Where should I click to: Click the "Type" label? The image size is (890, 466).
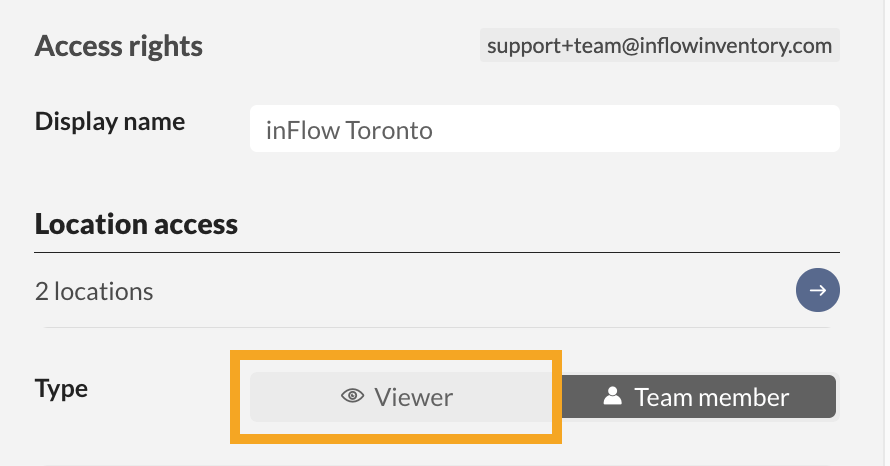(x=61, y=388)
